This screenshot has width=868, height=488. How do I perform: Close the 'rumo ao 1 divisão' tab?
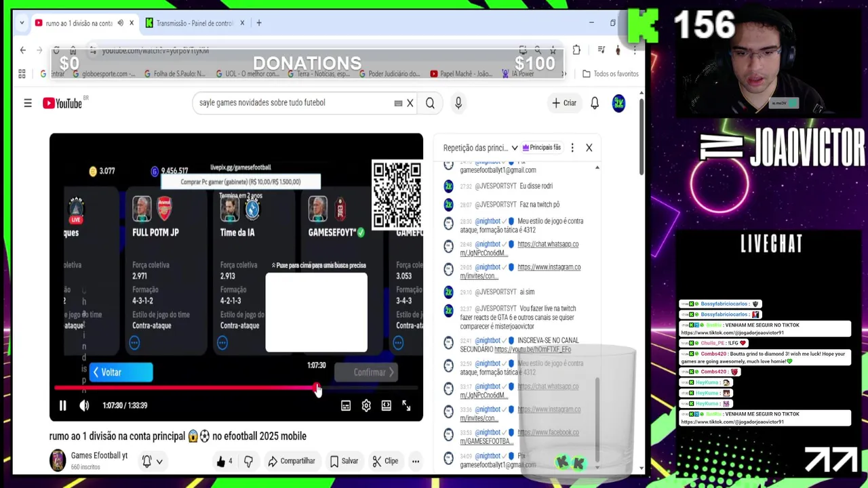point(132,23)
